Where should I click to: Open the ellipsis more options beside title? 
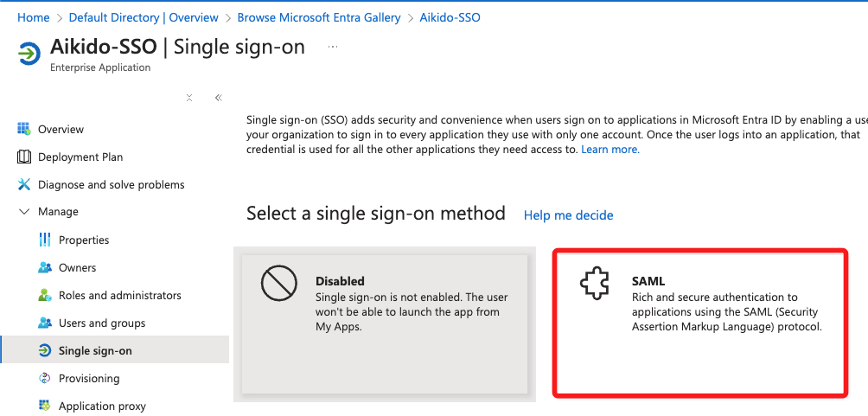333,47
